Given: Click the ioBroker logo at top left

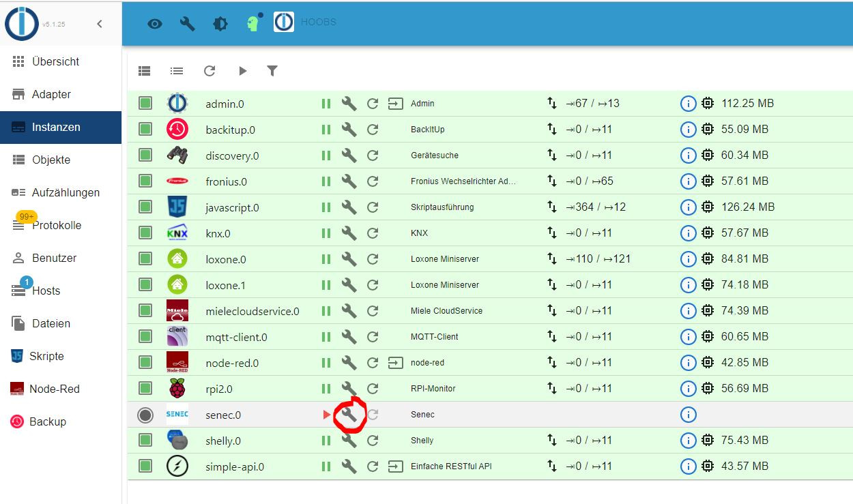Looking at the screenshot, I should [22, 24].
